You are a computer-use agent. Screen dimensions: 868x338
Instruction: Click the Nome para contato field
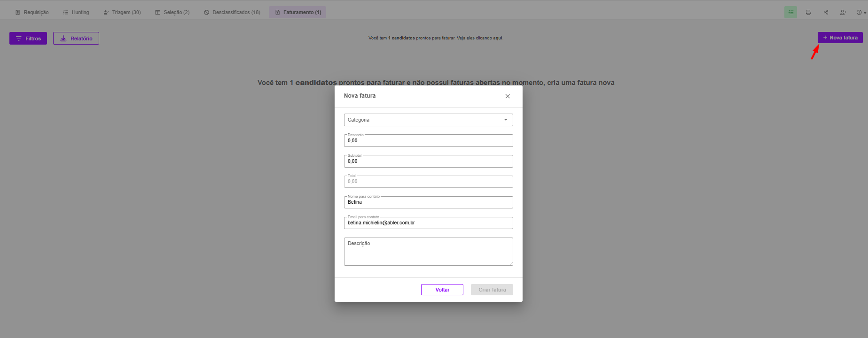pos(429,202)
